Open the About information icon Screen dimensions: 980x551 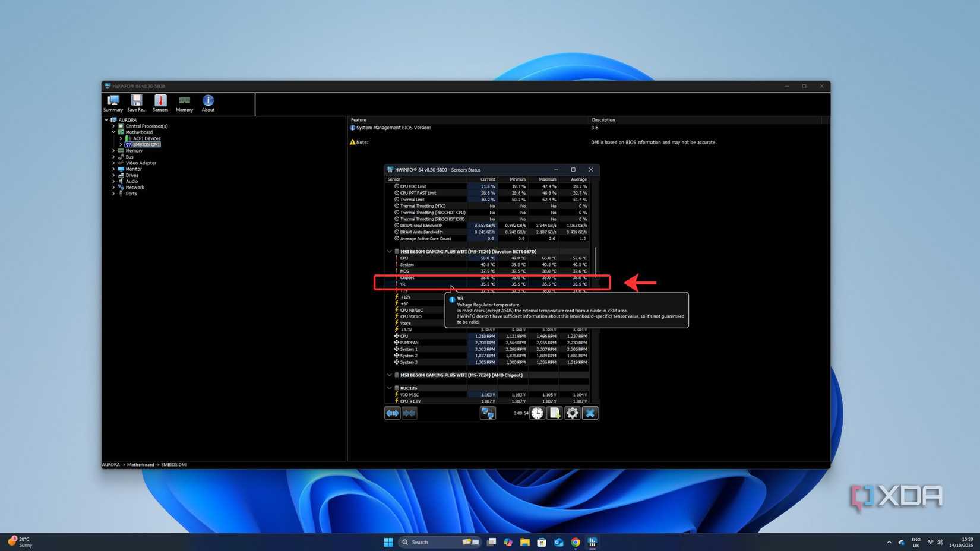click(x=208, y=103)
